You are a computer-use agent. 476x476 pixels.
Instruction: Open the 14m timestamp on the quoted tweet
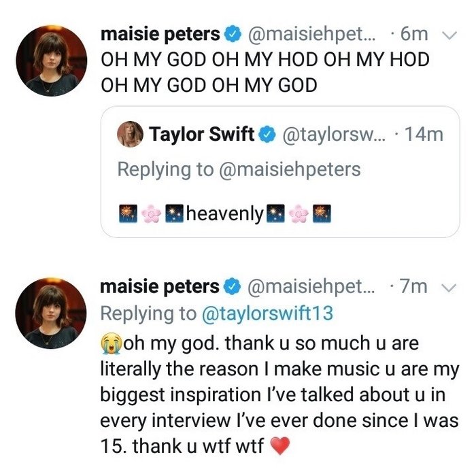423,135
